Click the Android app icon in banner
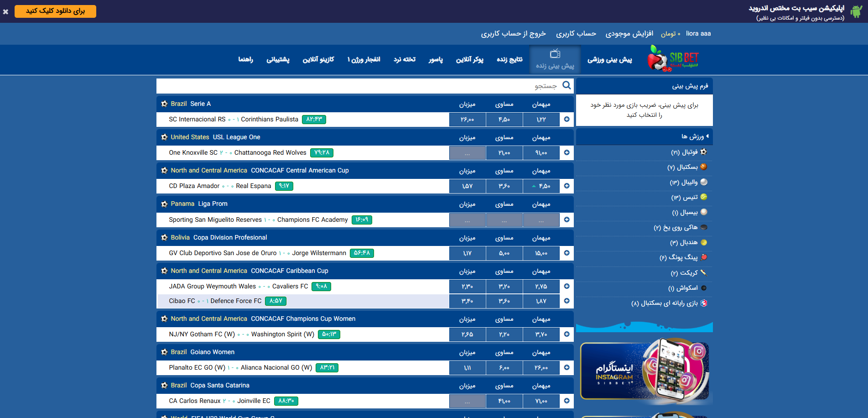The image size is (868, 418). [x=856, y=11]
